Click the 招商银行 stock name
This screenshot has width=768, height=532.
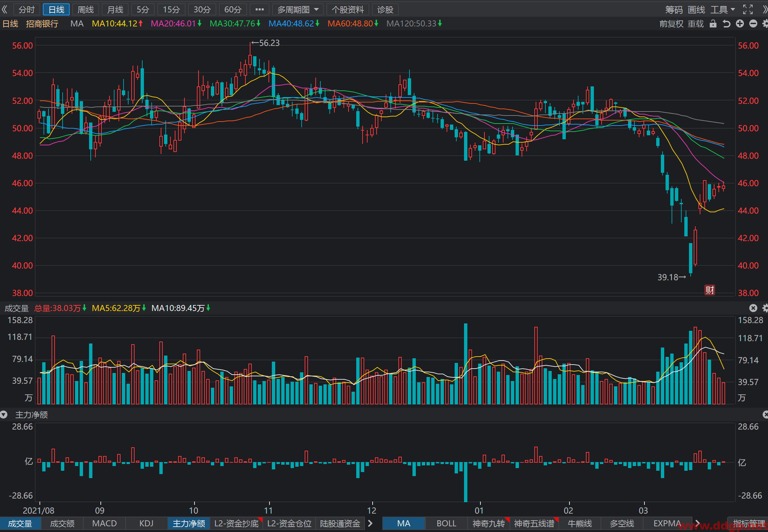click(x=42, y=24)
